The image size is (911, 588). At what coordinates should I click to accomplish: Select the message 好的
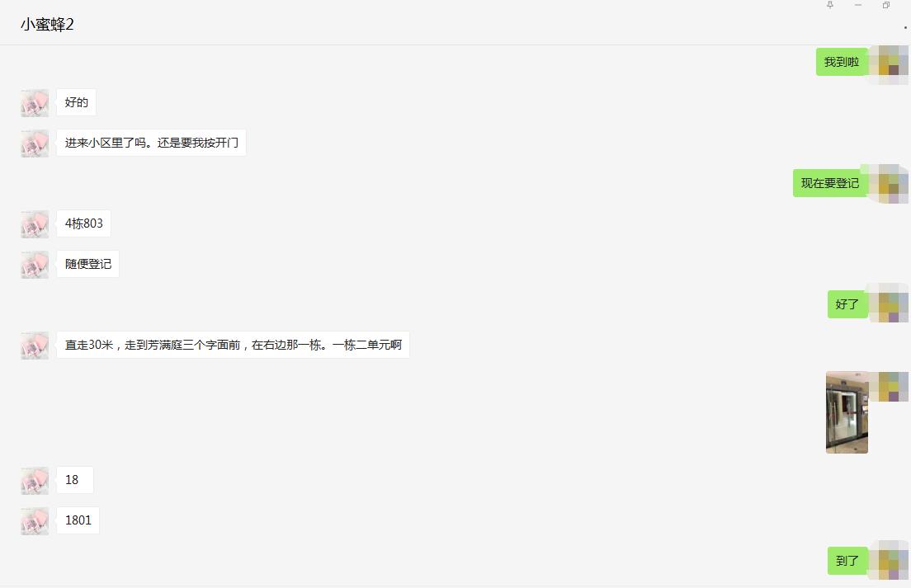76,102
